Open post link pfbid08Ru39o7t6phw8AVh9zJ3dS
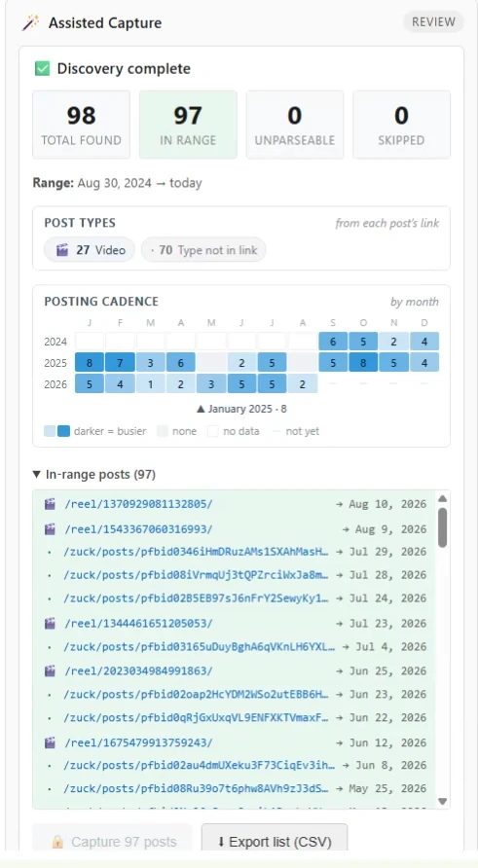The image size is (478, 868). pyautogui.click(x=196, y=788)
